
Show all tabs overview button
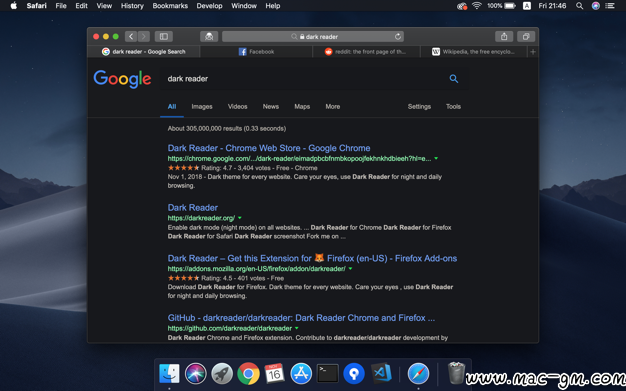tap(526, 36)
